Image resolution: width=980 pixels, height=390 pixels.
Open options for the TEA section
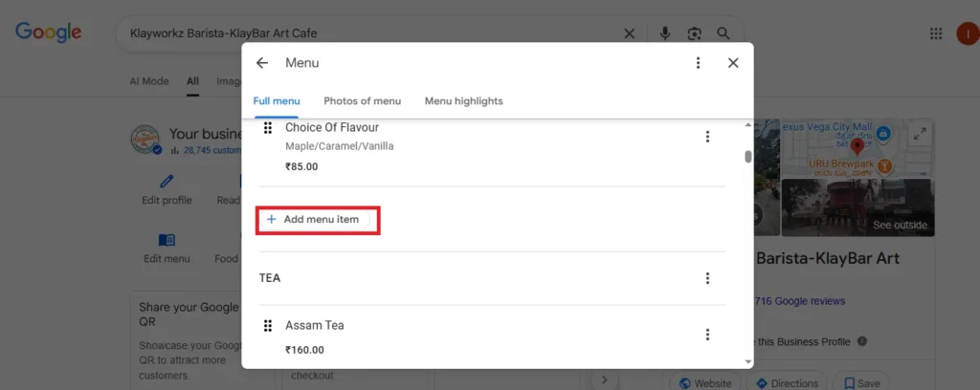click(707, 278)
